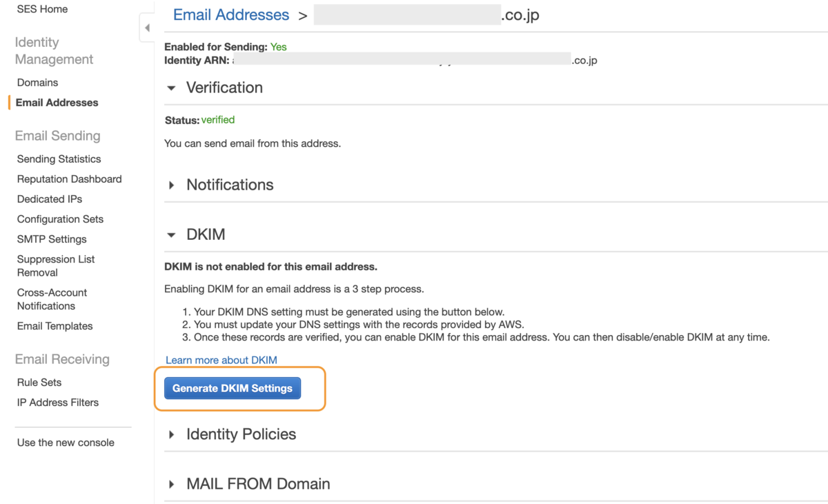Select Email Addresses in the sidebar
The image size is (828, 504).
[x=57, y=102]
